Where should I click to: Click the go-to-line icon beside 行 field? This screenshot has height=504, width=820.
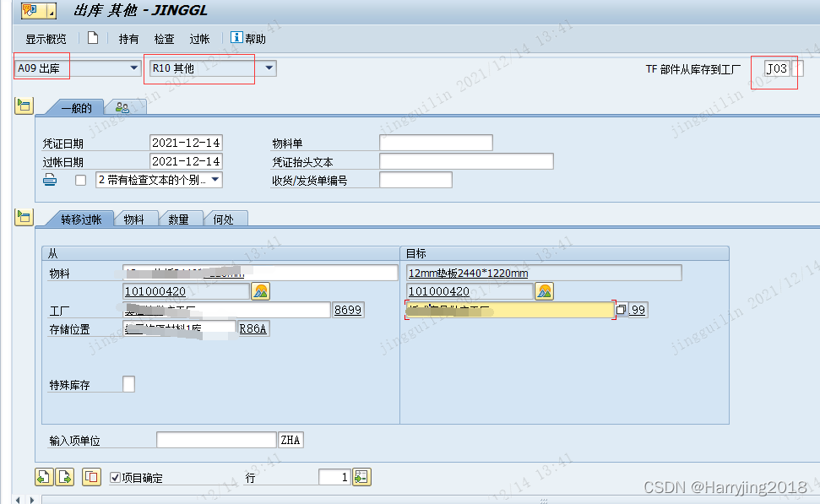click(362, 477)
